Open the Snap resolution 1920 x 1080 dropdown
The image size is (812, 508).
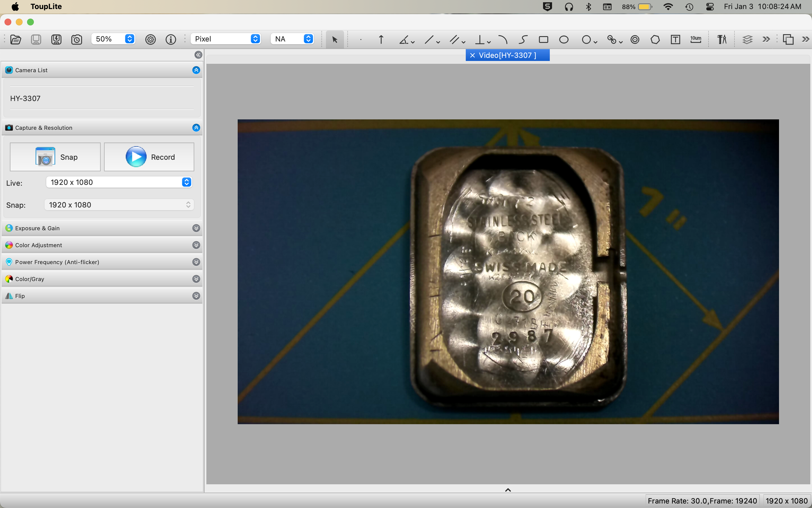[x=119, y=205]
